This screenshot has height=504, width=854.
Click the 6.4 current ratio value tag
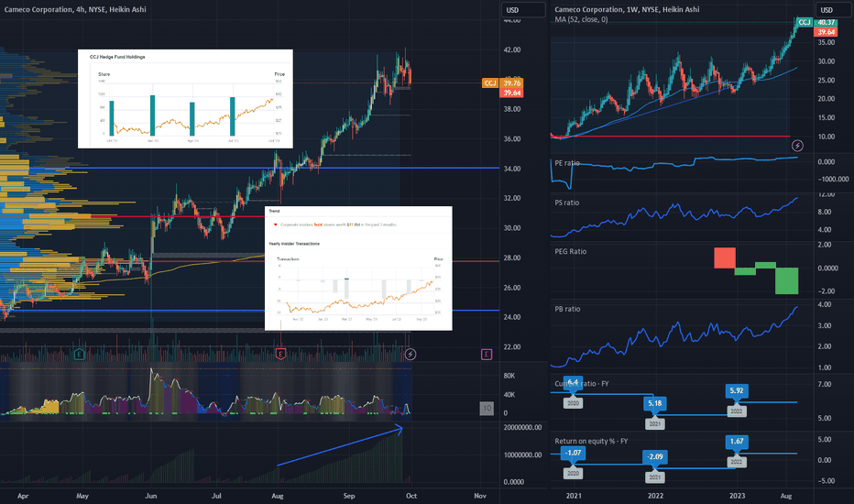pos(573,382)
